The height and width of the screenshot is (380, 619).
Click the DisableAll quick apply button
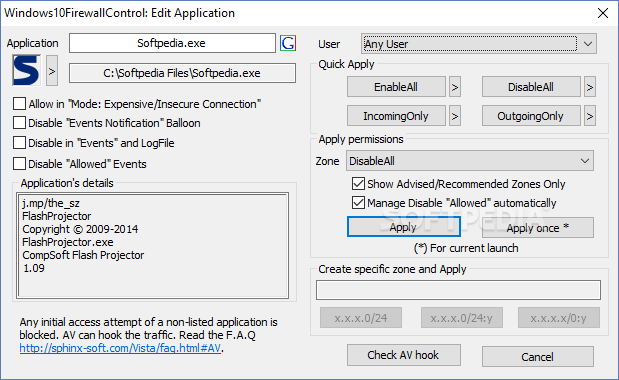point(531,87)
